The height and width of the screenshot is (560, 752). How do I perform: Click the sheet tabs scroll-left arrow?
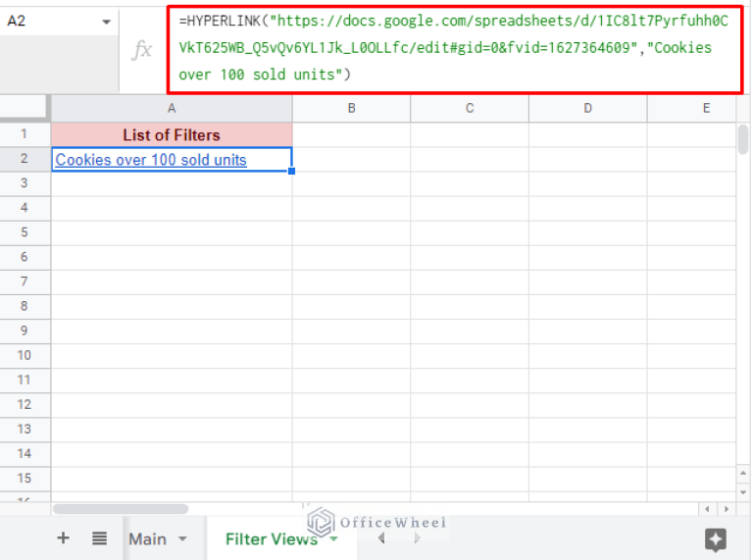[381, 538]
